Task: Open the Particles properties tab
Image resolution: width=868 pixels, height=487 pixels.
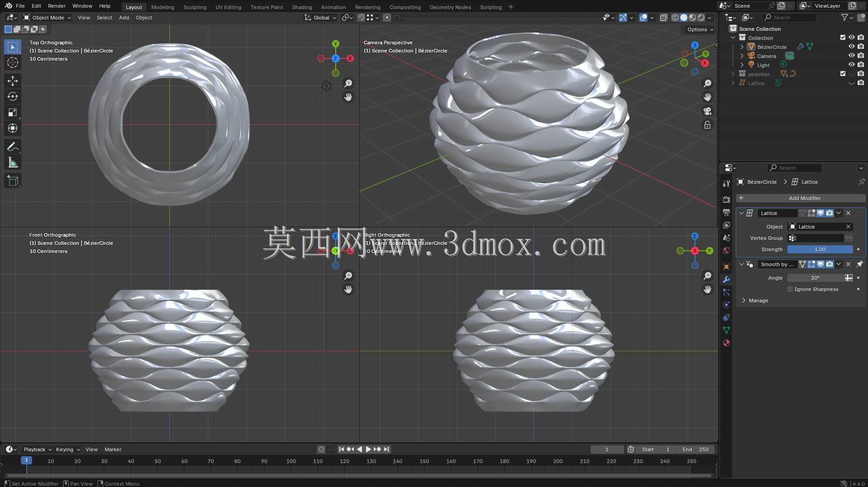Action: click(x=726, y=292)
